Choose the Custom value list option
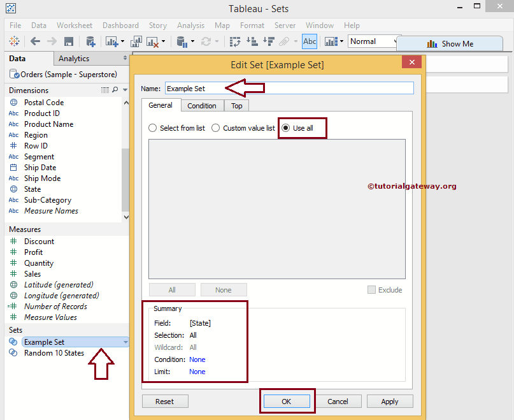Image resolution: width=514 pixels, height=420 pixels. (215, 127)
